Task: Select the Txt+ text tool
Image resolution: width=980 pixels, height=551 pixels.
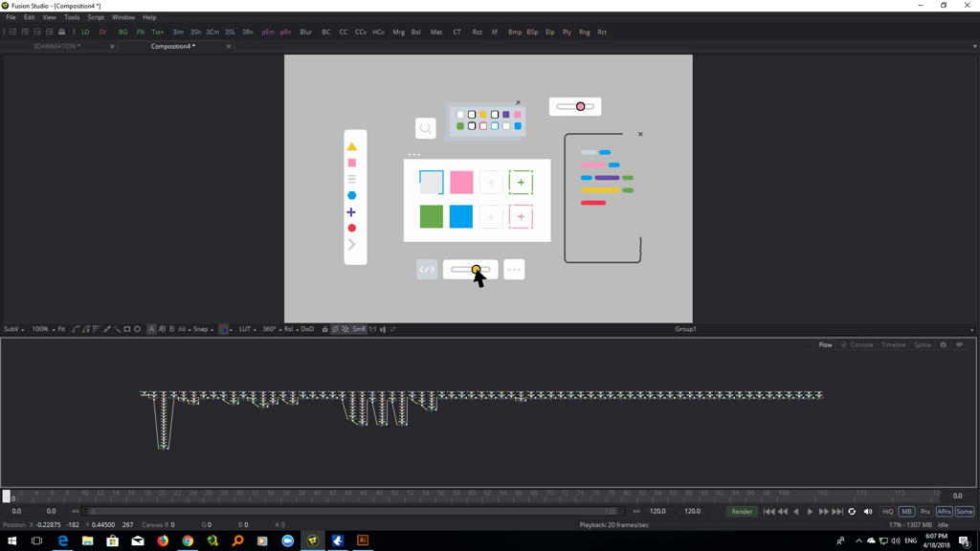Action: 157,33
